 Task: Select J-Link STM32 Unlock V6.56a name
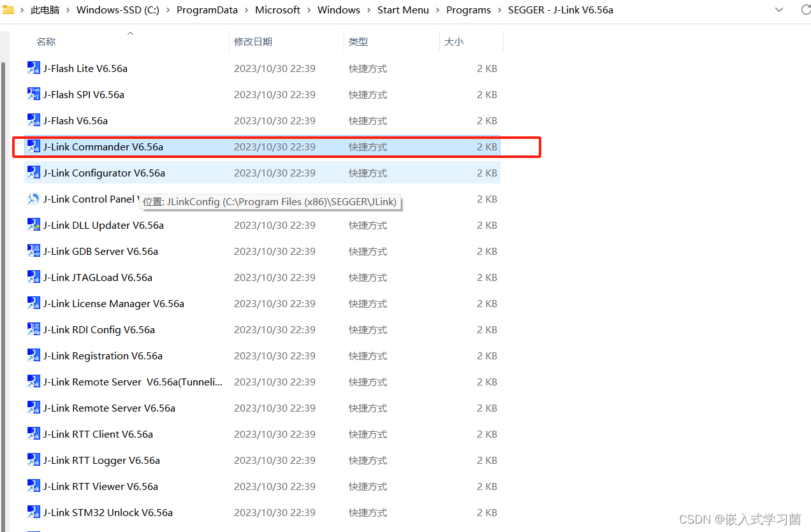point(108,512)
